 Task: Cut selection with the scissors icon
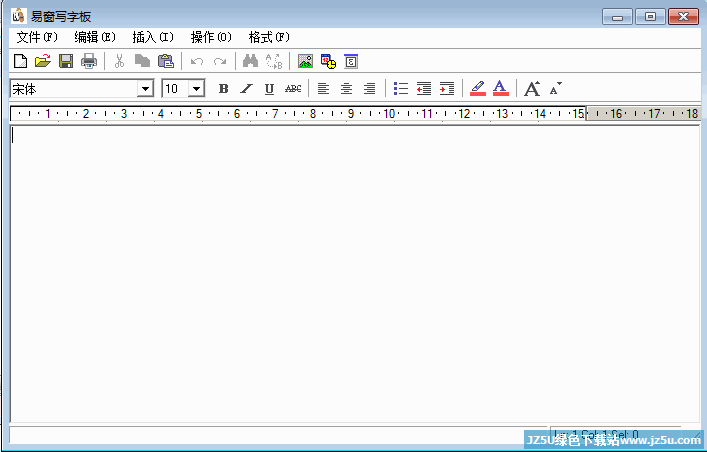tap(119, 61)
